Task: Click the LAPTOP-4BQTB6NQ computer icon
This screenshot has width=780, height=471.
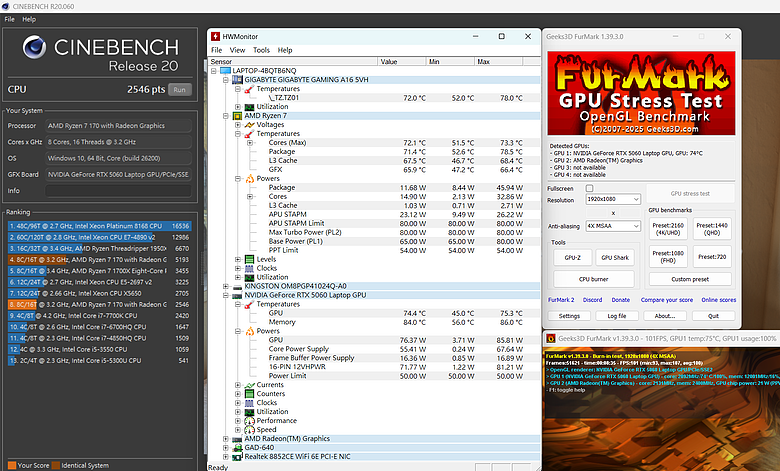Action: (227, 70)
